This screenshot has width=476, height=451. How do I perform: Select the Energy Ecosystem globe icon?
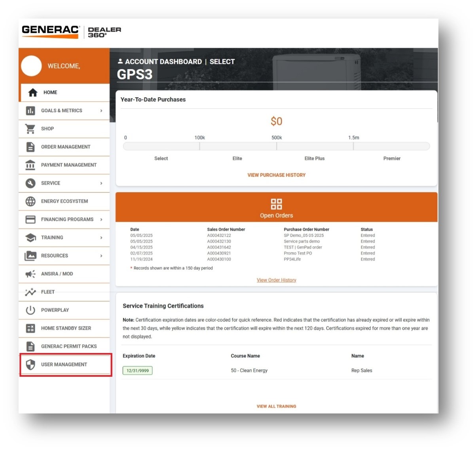tap(31, 201)
